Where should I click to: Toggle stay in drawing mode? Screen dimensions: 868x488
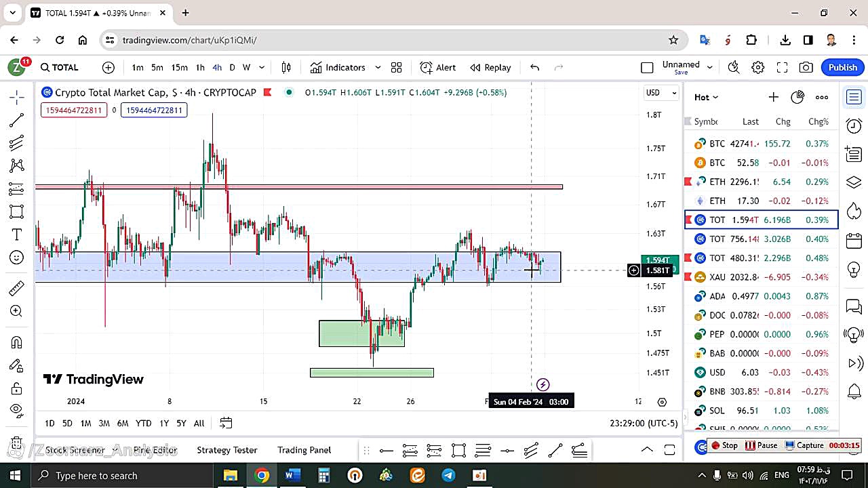(x=17, y=366)
